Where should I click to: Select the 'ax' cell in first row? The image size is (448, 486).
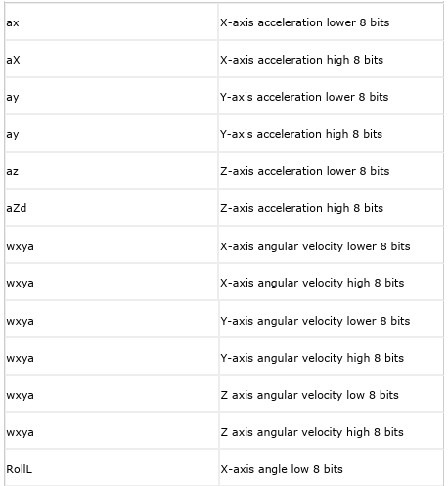112,22
